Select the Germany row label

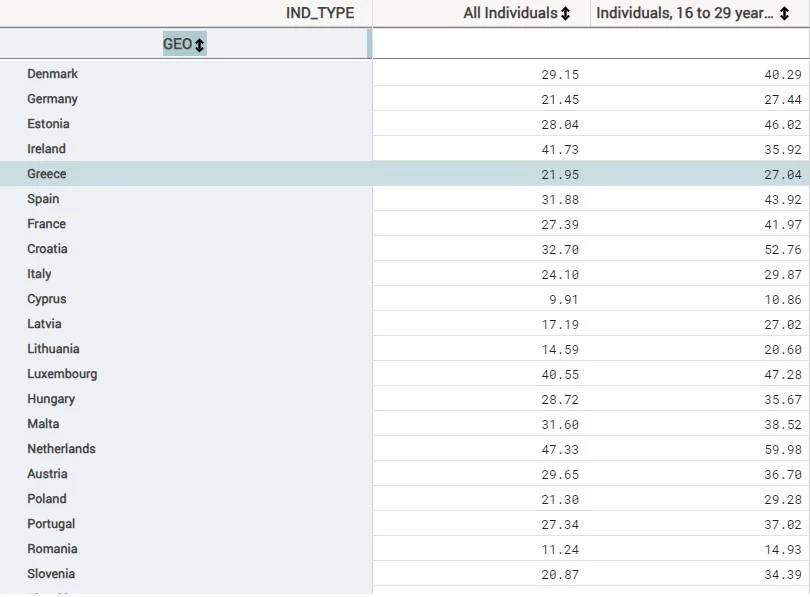[x=52, y=99]
